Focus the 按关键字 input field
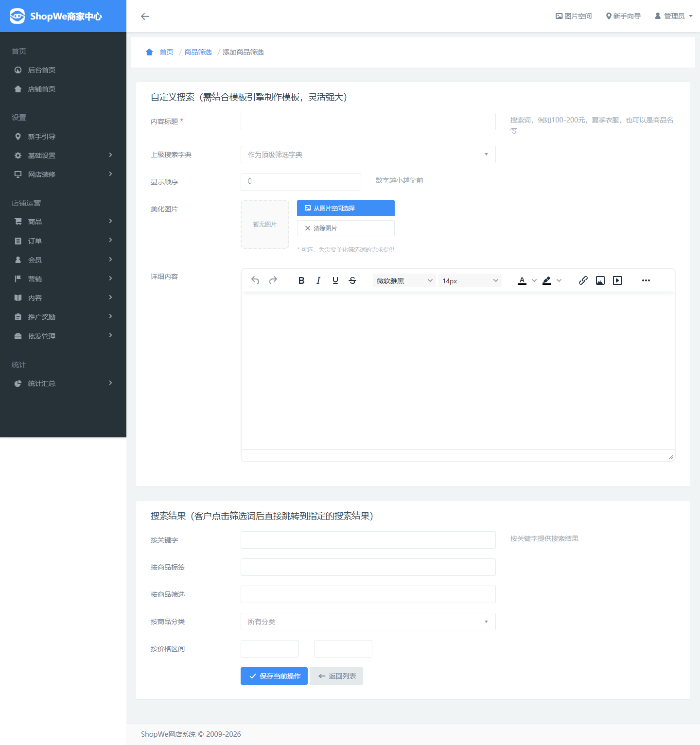700x745 pixels. (368, 540)
